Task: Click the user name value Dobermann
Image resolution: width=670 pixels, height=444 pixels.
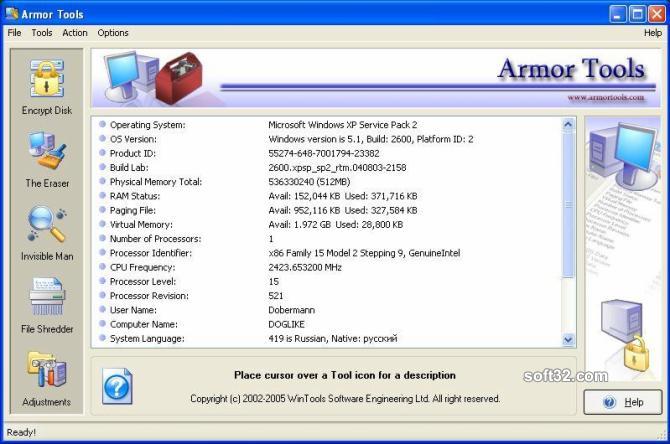Action: point(291,310)
